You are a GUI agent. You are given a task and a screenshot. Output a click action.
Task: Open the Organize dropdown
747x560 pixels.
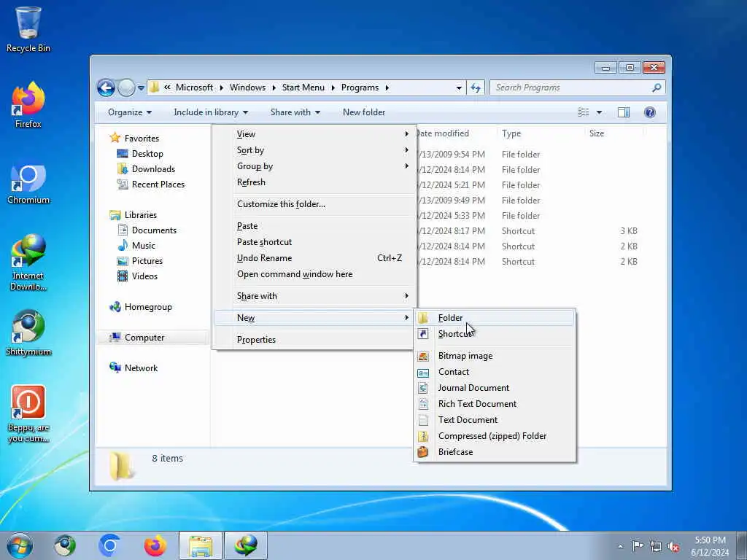130,112
